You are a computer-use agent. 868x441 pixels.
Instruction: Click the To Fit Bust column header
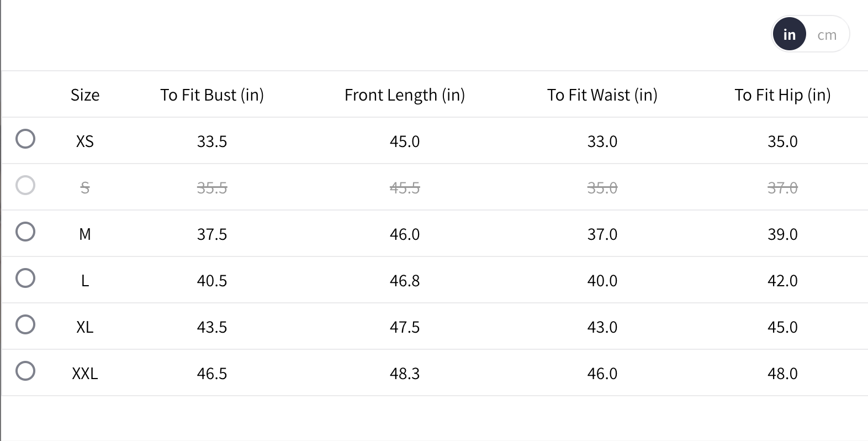coord(212,95)
